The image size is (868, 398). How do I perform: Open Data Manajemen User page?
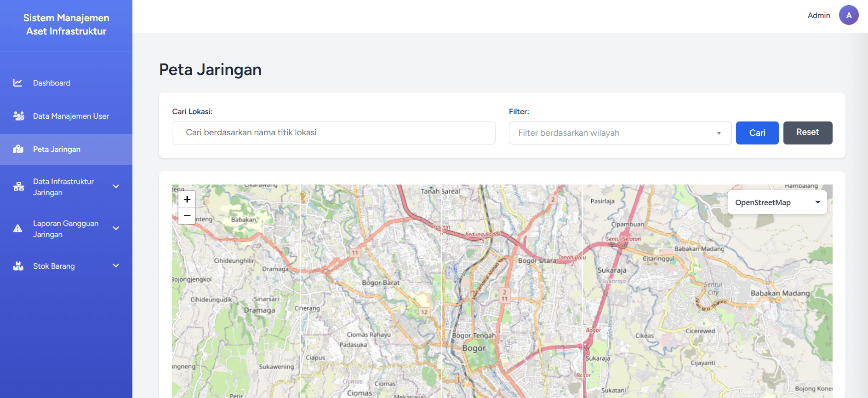[66, 116]
